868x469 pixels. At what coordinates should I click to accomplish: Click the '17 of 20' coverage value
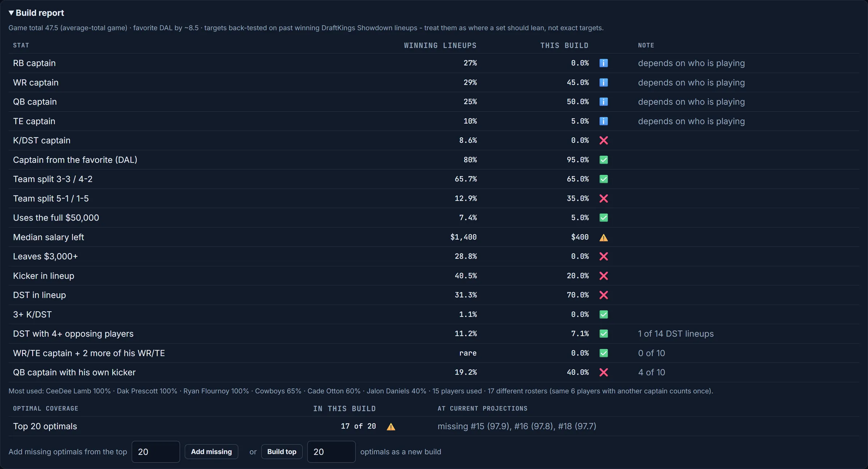tap(358, 426)
